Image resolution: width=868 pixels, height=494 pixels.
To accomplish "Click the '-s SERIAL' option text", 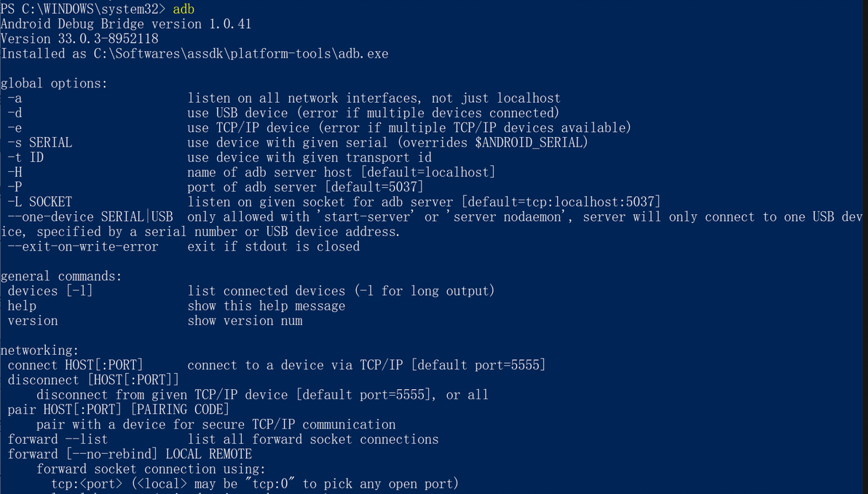I will click(x=40, y=143).
